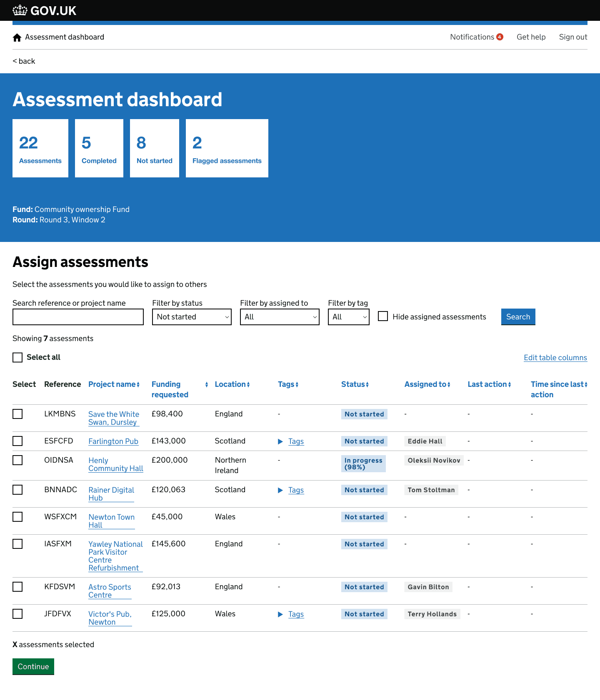Open the Filter by assigned to dropdown

point(280,317)
